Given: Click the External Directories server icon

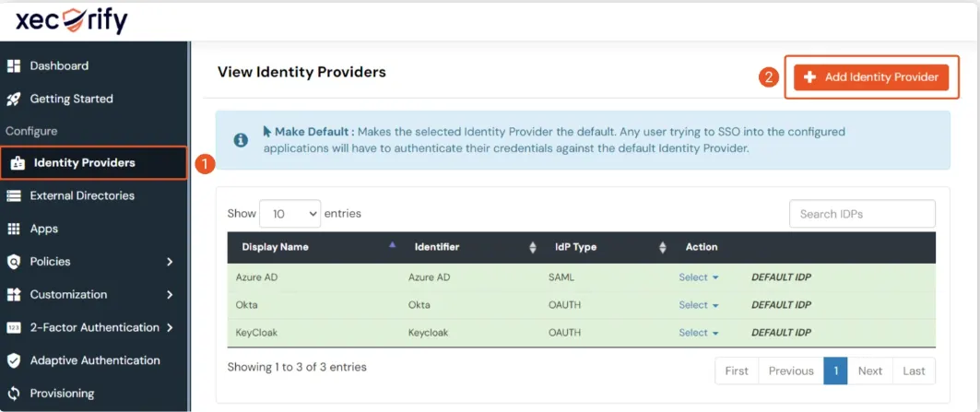Looking at the screenshot, I should pyautogui.click(x=14, y=195).
